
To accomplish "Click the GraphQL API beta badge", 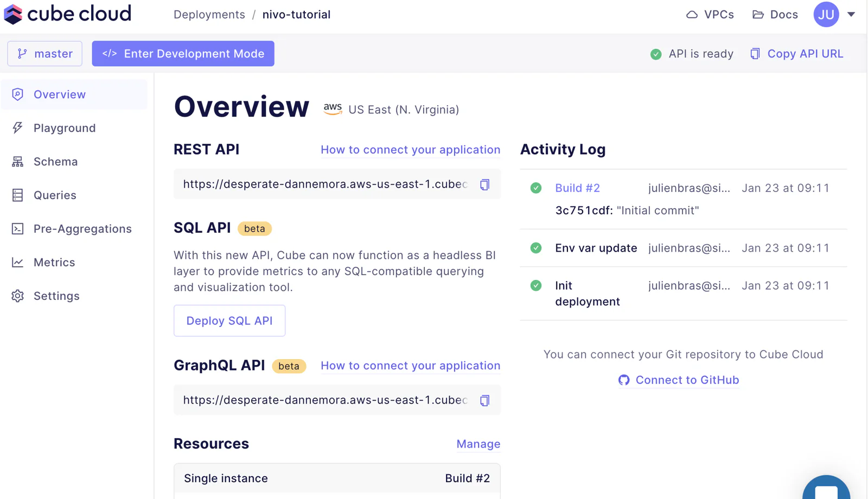I will pos(289,366).
